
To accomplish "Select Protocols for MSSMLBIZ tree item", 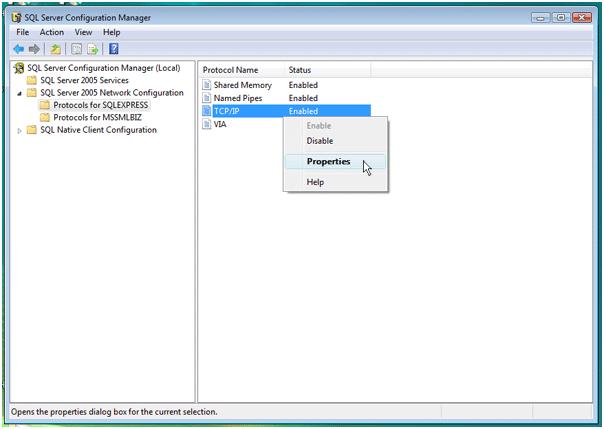I will [97, 117].
